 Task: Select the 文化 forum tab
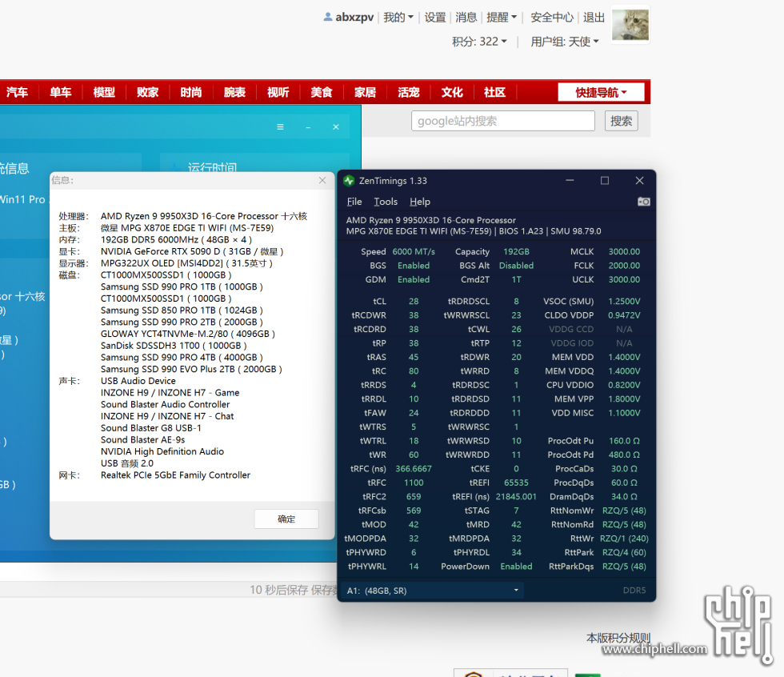tap(452, 92)
